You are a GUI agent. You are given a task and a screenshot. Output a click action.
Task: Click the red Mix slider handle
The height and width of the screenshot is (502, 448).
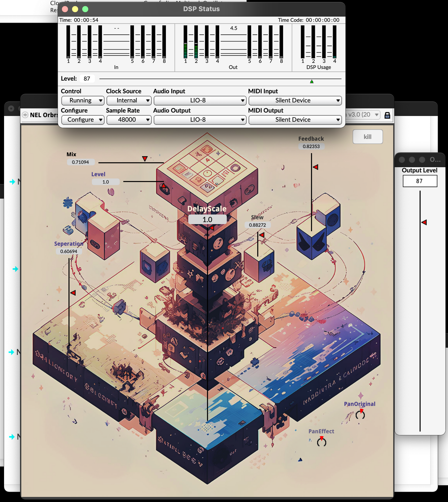(x=145, y=159)
